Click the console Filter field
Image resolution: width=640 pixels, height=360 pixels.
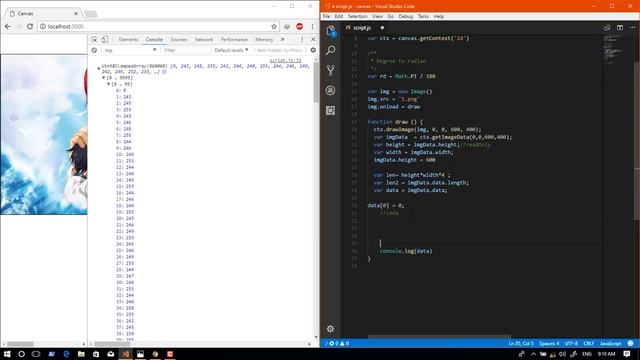(187, 50)
